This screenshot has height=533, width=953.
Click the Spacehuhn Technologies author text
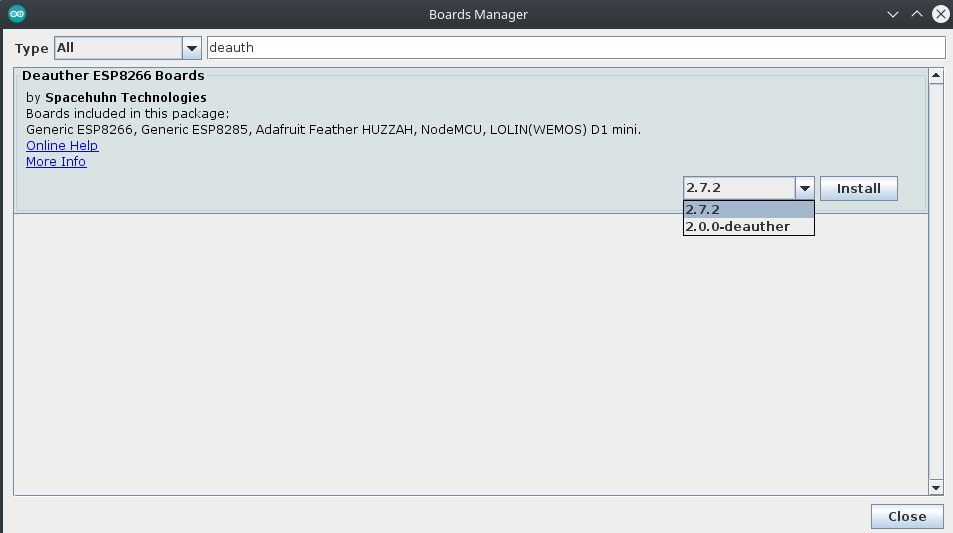pyautogui.click(x=126, y=98)
